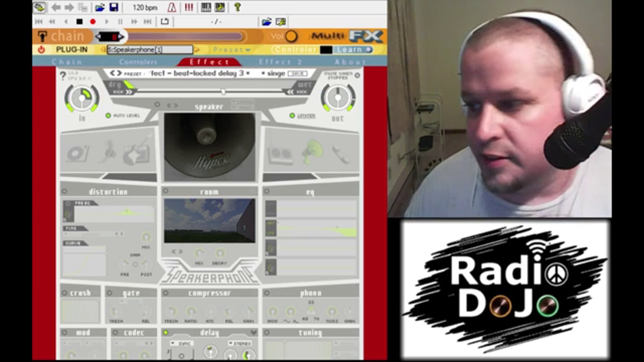Disable the delay module
The height and width of the screenshot is (362, 644).
click(x=166, y=333)
